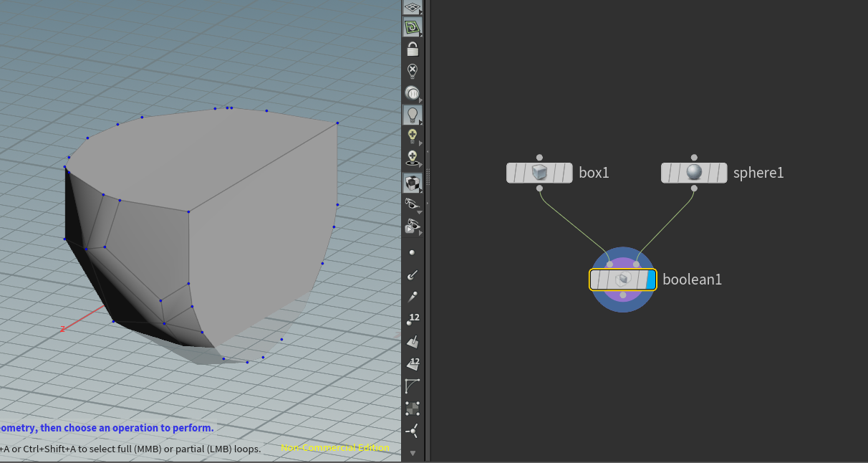The width and height of the screenshot is (868, 463).
Task: Click the display hulls curve icon
Action: (412, 386)
